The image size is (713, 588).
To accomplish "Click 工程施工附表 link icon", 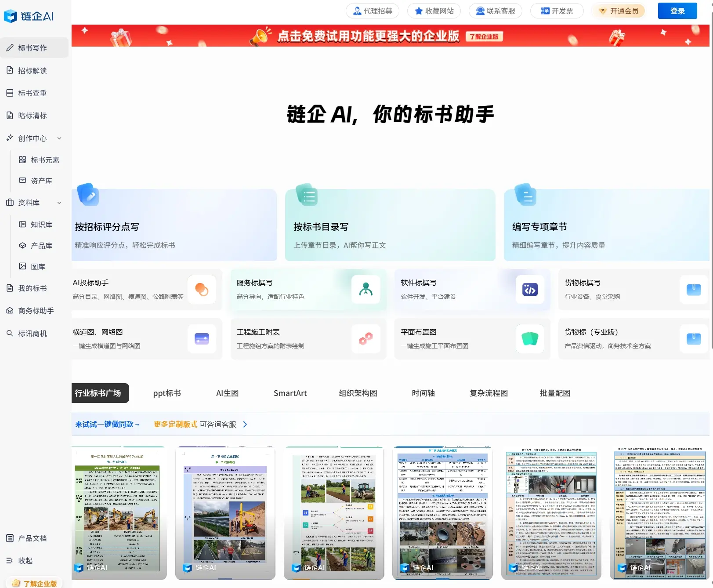I will 366,339.
